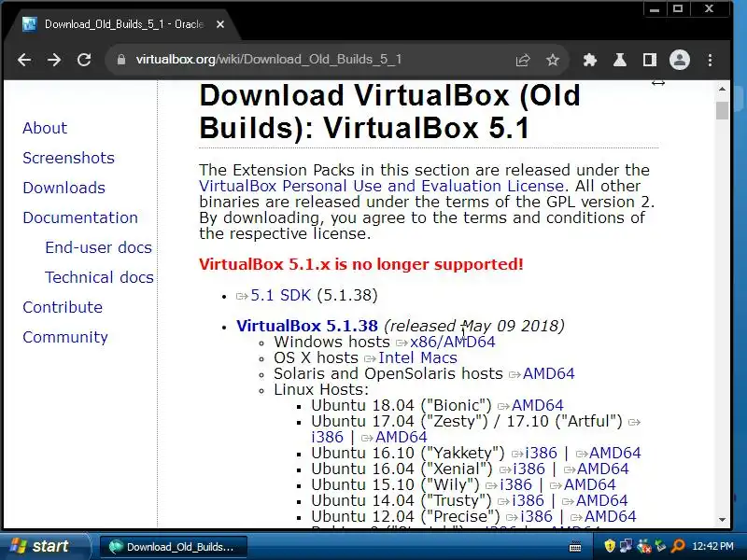
Task: Click the orange magnifier tray icon
Action: (678, 546)
